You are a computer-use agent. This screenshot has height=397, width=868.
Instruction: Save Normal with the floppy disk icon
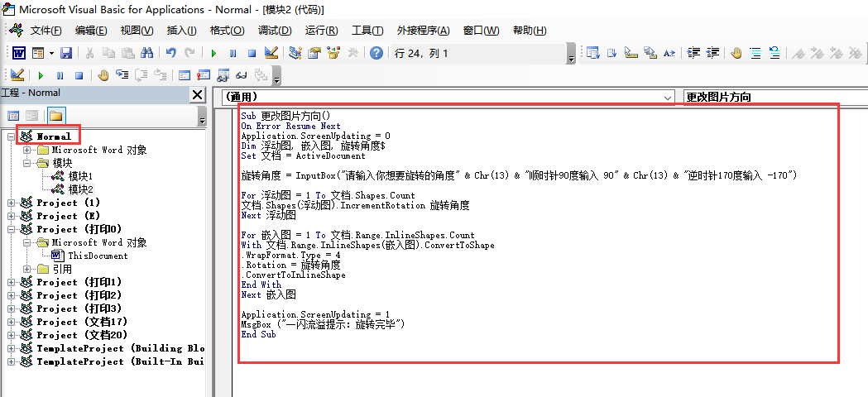pos(66,53)
